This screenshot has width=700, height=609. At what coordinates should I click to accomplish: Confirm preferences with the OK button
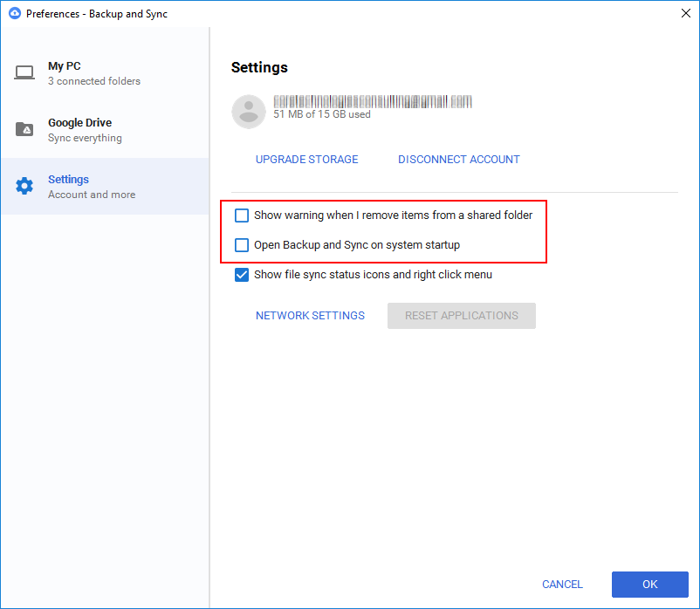tap(650, 584)
